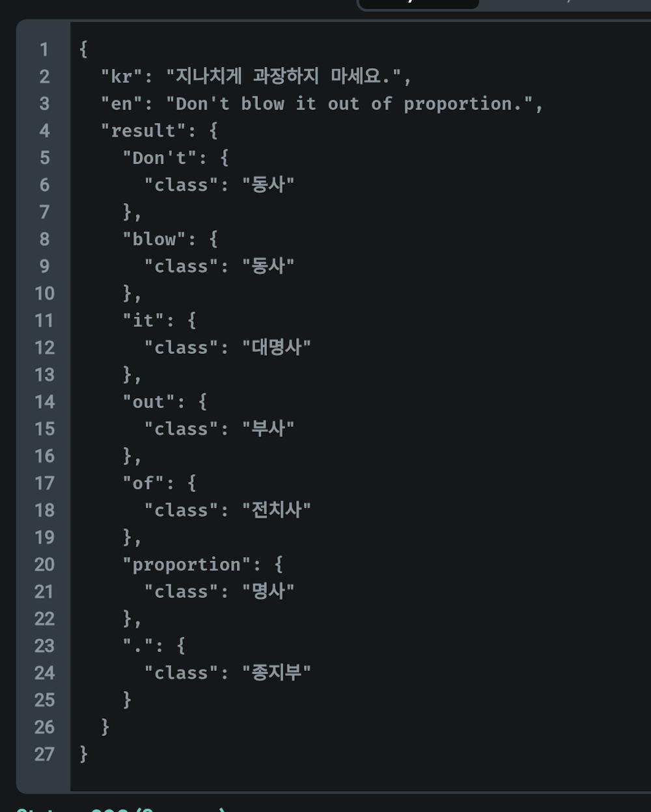Click the "명사" value on line 21
Screen dimensions: 651x812
[268, 591]
